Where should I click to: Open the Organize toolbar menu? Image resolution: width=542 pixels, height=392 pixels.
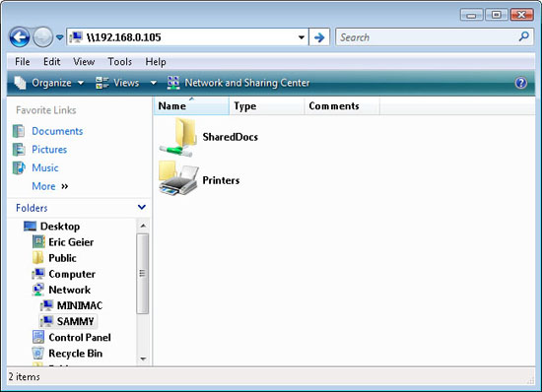tap(49, 83)
